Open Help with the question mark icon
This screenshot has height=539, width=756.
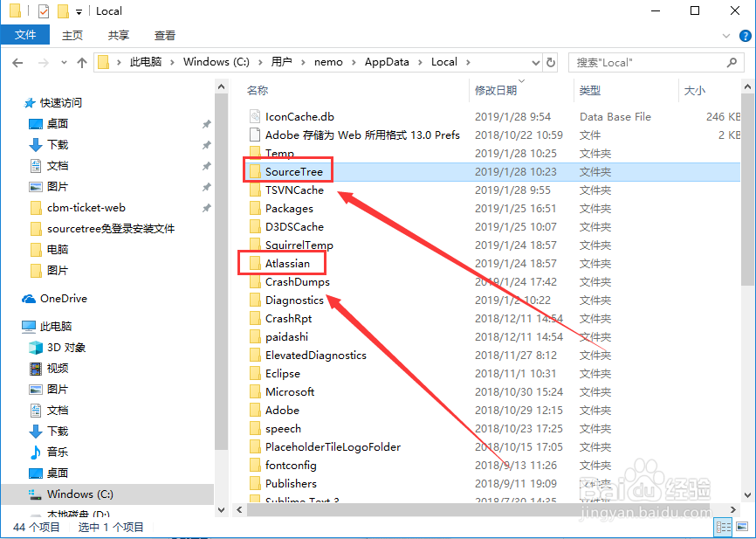pos(745,36)
